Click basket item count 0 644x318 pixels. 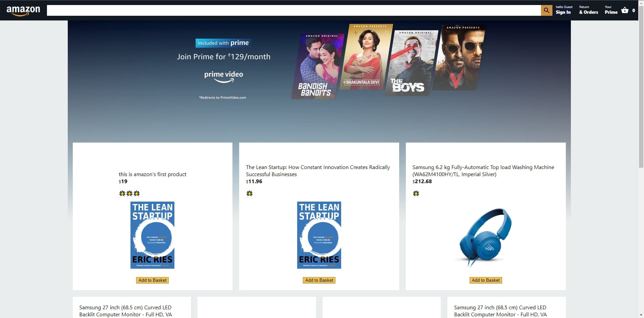(x=634, y=10)
